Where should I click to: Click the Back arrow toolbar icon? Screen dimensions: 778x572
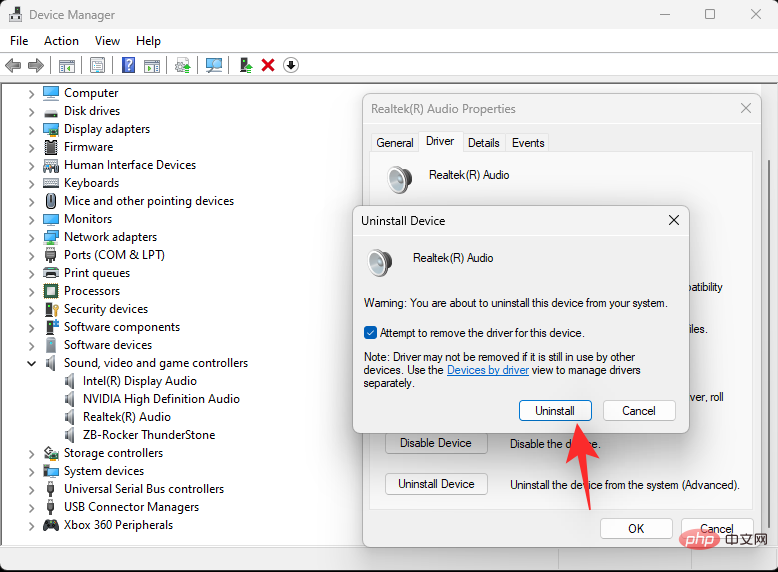pos(13,65)
